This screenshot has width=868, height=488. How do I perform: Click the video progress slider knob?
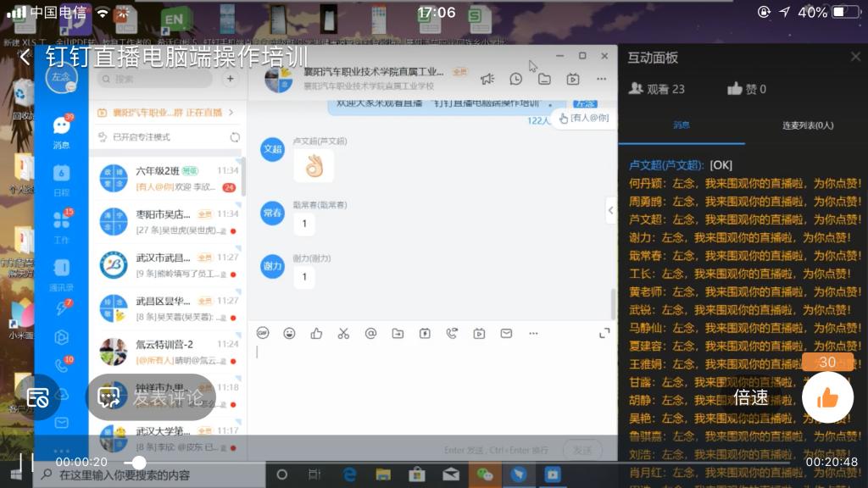pos(139,463)
